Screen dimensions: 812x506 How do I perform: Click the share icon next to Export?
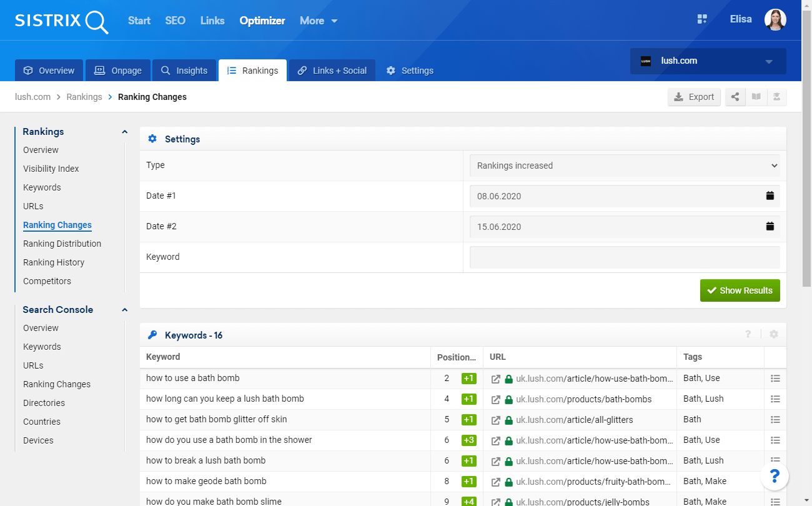tap(735, 97)
